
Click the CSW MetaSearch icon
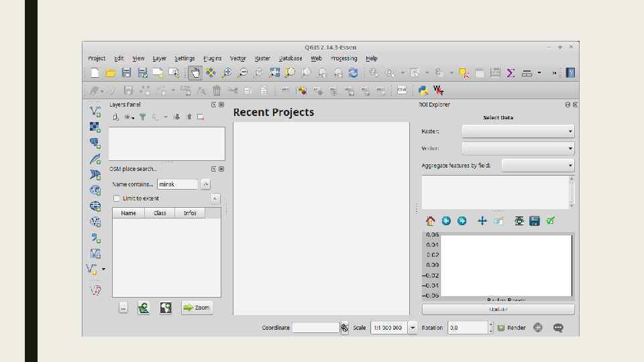402,90
